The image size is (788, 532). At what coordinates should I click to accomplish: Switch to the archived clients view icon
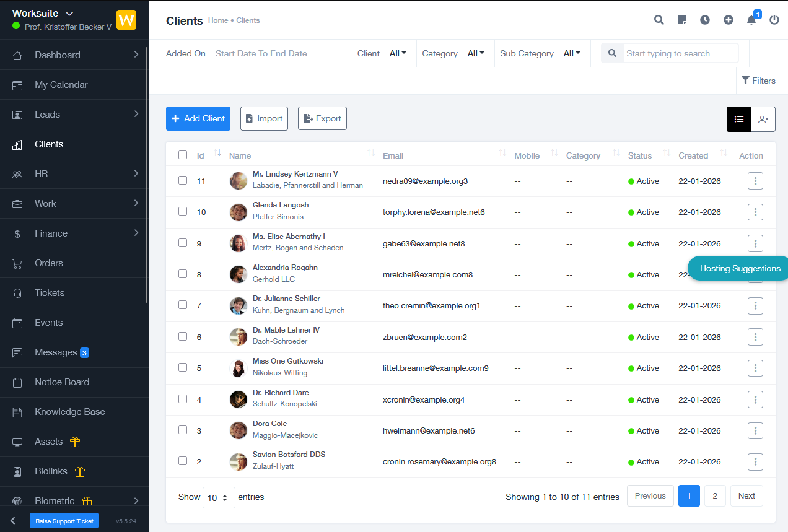click(x=763, y=120)
